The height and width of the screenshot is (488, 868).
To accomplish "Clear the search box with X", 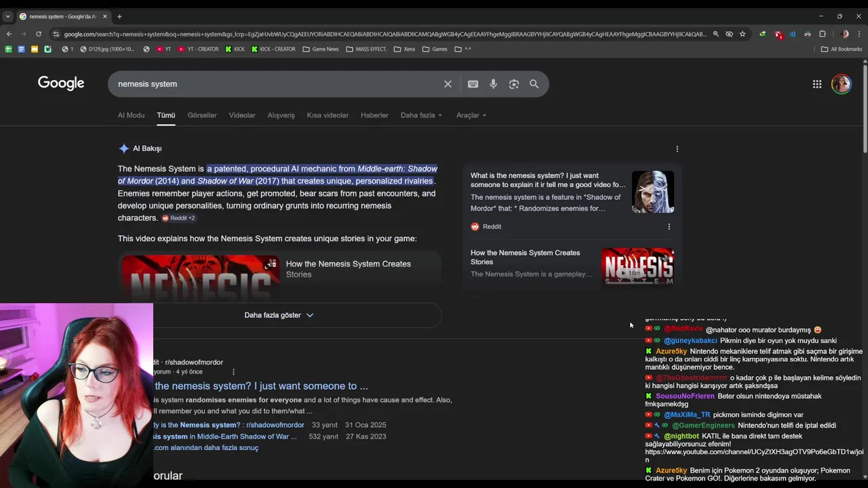I will click(448, 84).
